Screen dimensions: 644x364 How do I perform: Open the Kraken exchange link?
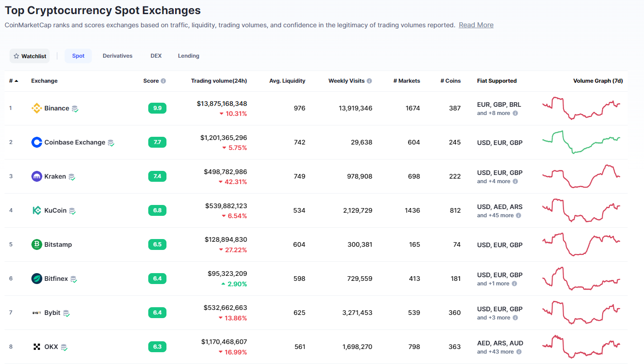pos(55,176)
